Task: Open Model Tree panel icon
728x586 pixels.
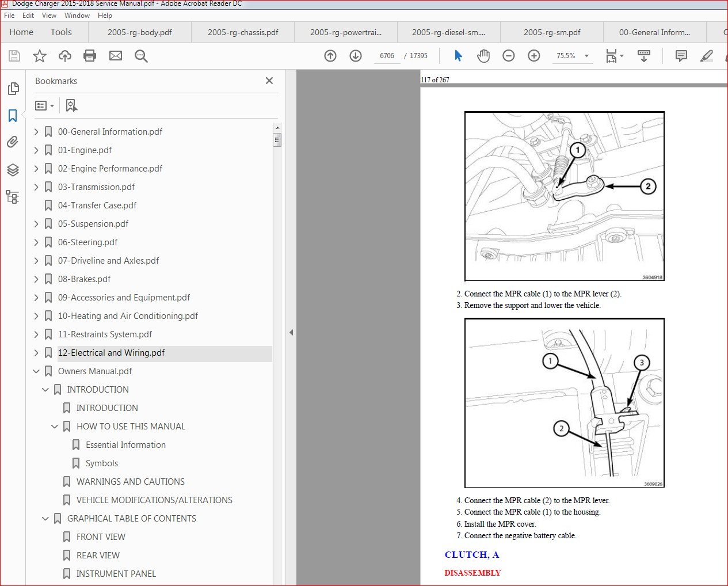Action: click(x=13, y=197)
